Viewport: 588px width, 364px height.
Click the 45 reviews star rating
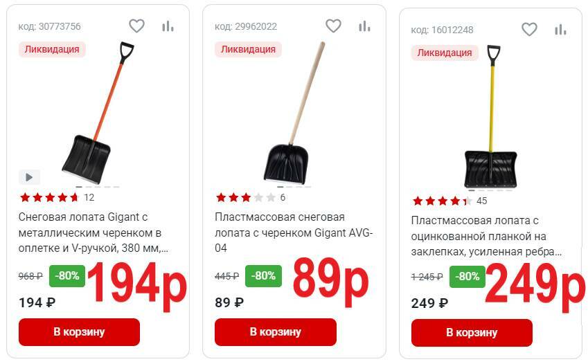pyautogui.click(x=449, y=201)
